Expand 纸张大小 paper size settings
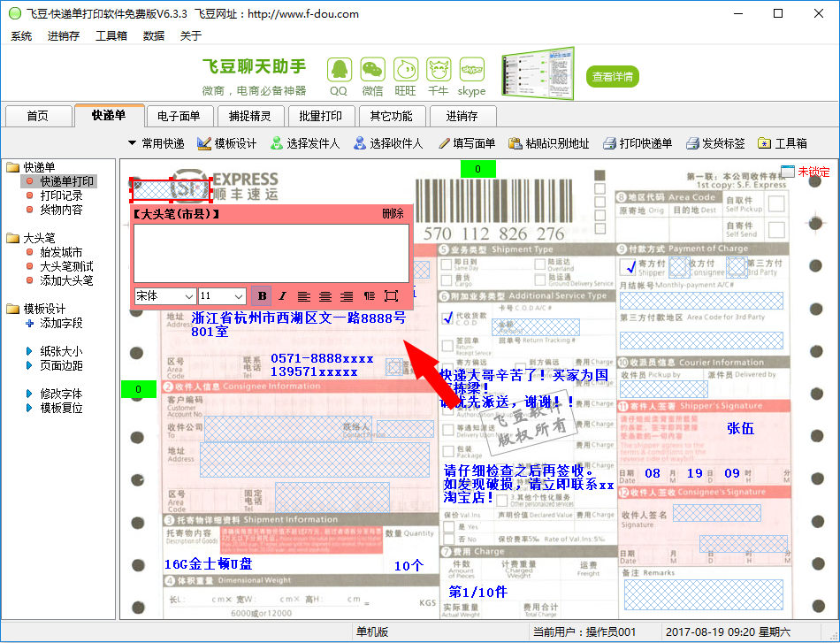The width and height of the screenshot is (840, 643). (x=55, y=351)
